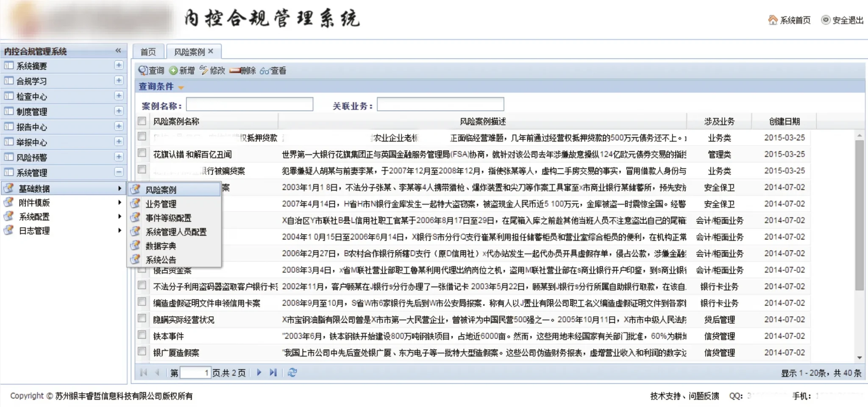Click the 查看 view glasses icon
868x407 pixels.
(265, 71)
